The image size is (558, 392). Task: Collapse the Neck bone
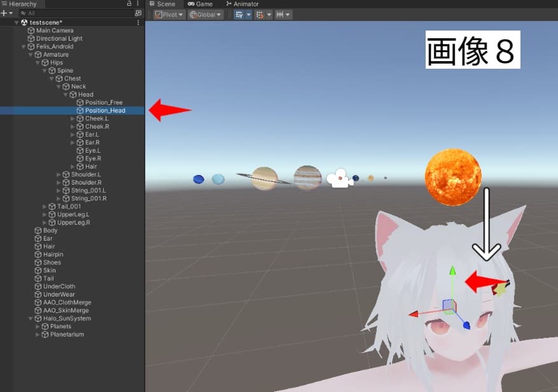(59, 87)
